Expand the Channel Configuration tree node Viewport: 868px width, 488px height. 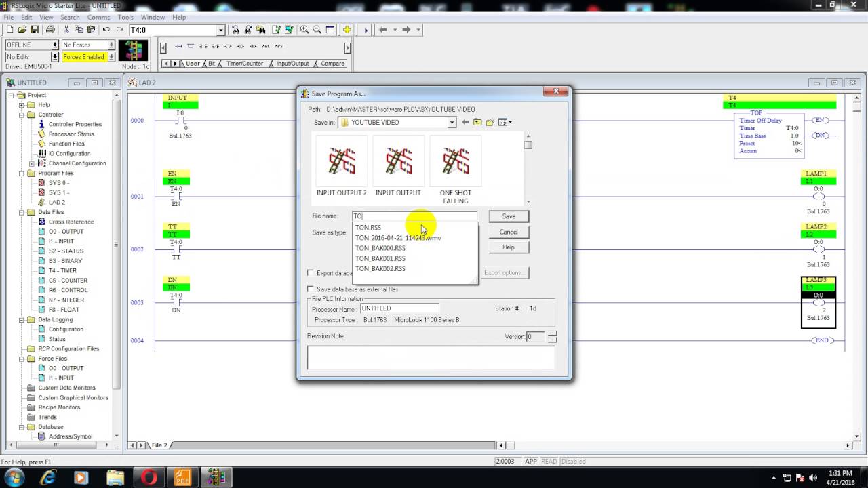(32, 163)
